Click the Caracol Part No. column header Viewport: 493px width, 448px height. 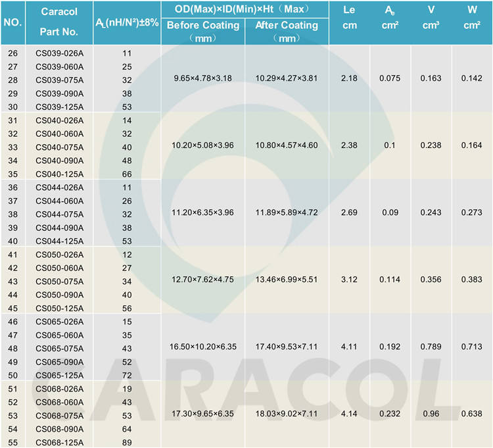[59, 22]
